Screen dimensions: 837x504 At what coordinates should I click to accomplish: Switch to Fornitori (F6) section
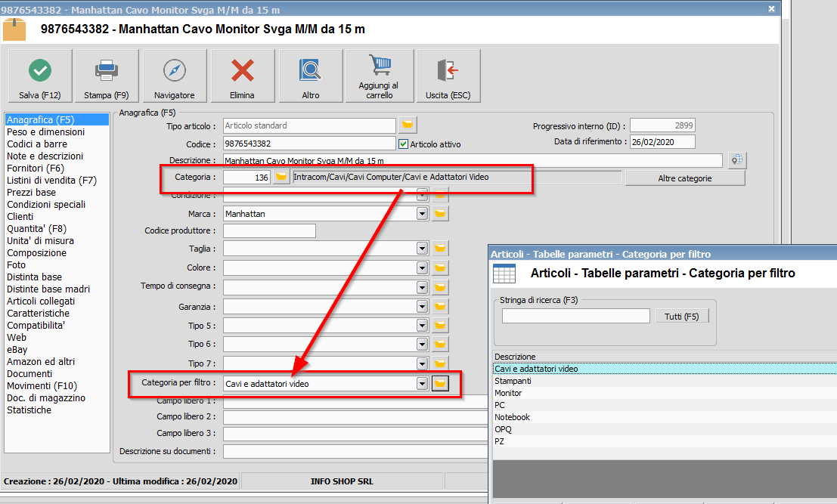point(36,168)
